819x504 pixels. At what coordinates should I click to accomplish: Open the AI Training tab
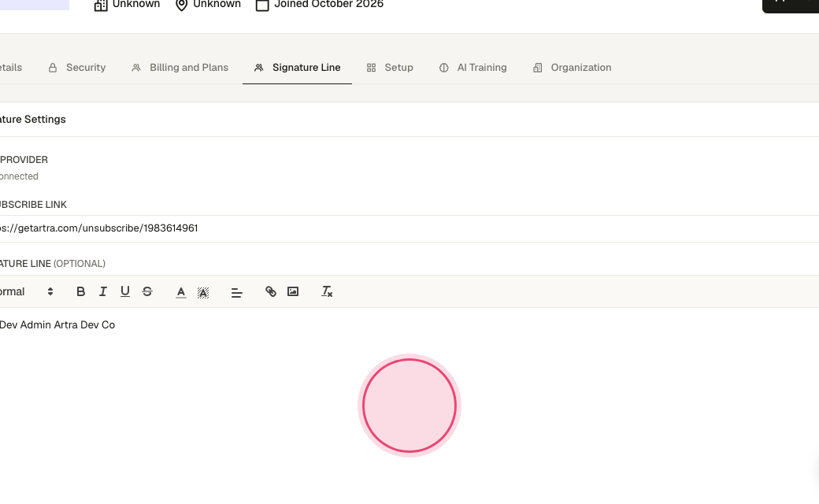click(x=472, y=68)
